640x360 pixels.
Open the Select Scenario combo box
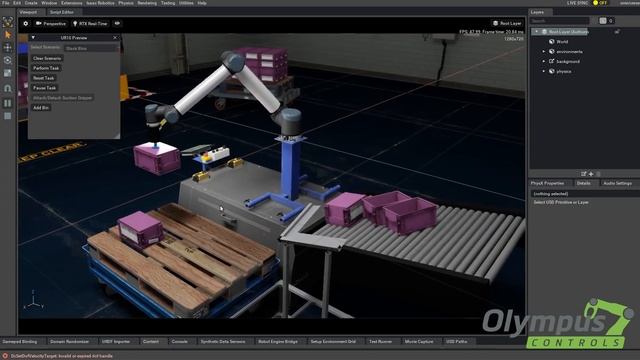click(x=92, y=48)
